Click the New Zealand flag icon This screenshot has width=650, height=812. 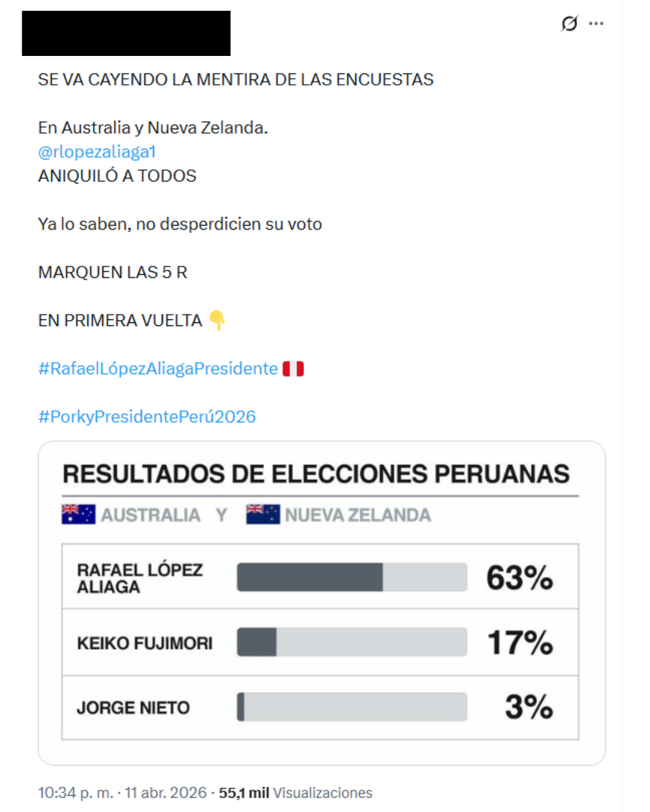(x=263, y=514)
